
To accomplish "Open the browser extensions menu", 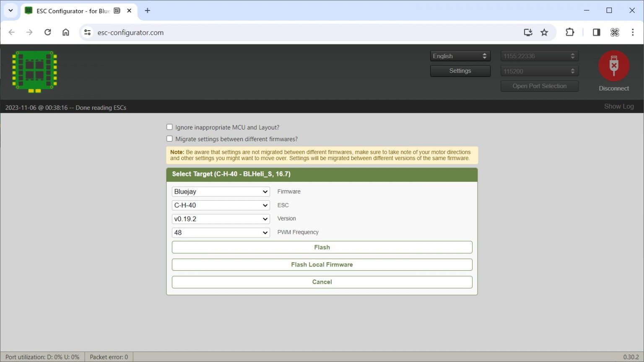I will click(x=570, y=32).
